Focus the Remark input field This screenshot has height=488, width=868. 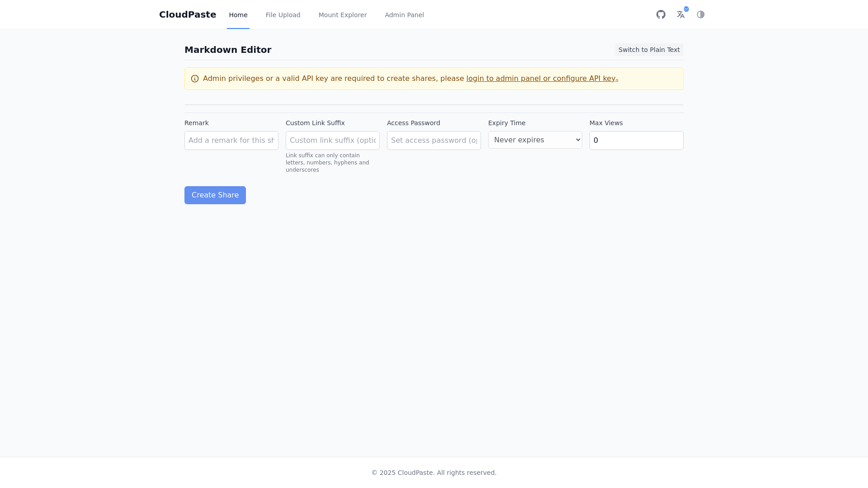[x=231, y=141]
